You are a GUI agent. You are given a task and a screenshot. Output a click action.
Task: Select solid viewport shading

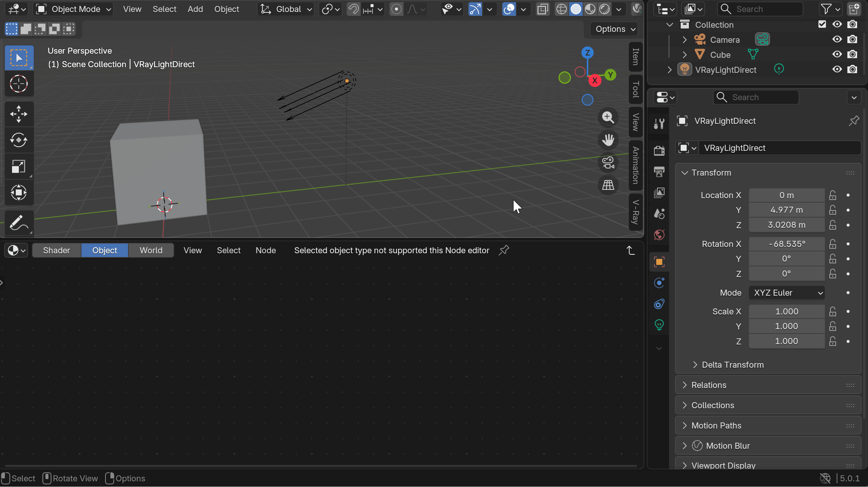pyautogui.click(x=576, y=9)
